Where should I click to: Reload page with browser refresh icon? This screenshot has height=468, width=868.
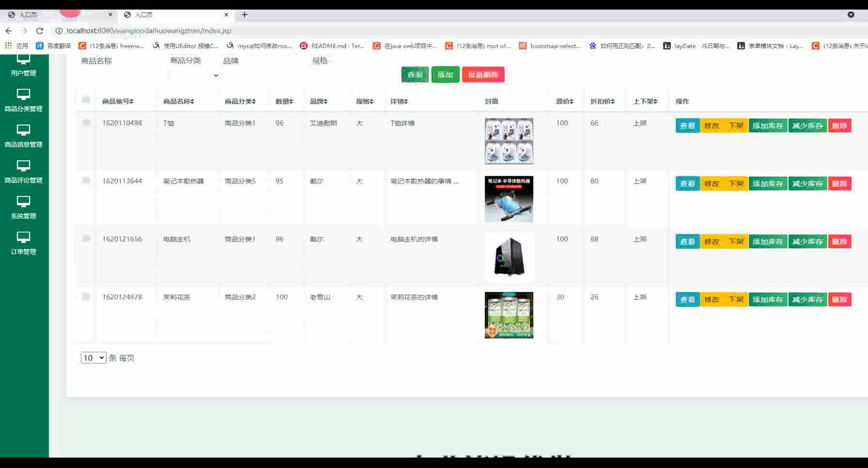click(x=40, y=31)
